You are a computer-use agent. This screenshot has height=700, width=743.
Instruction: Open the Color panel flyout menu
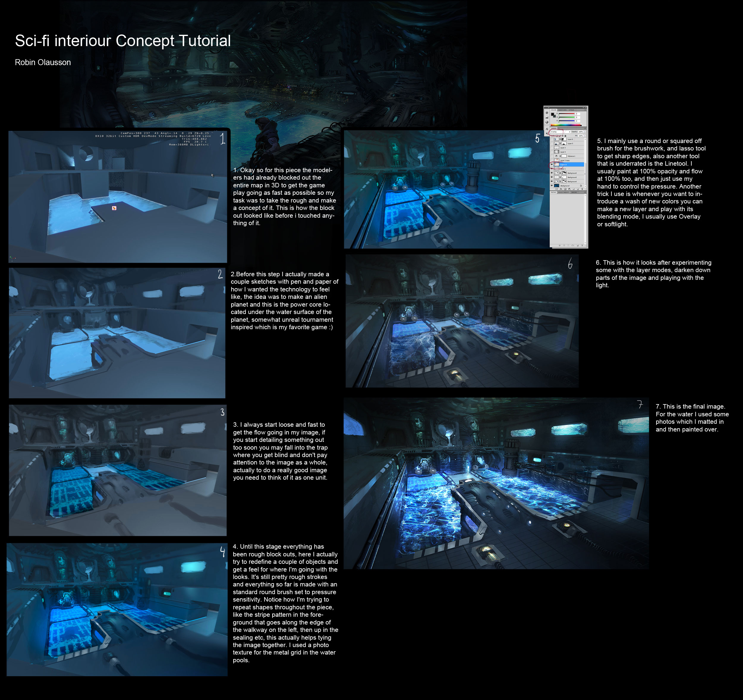point(585,110)
